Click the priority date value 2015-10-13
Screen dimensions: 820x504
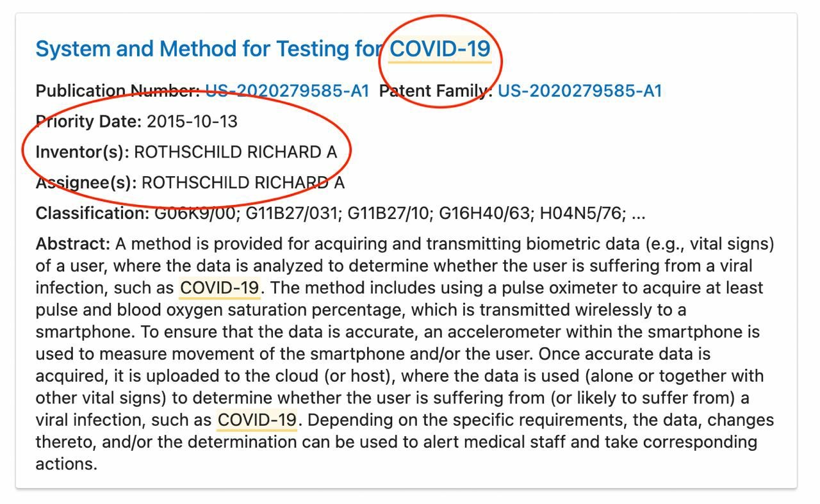192,121
